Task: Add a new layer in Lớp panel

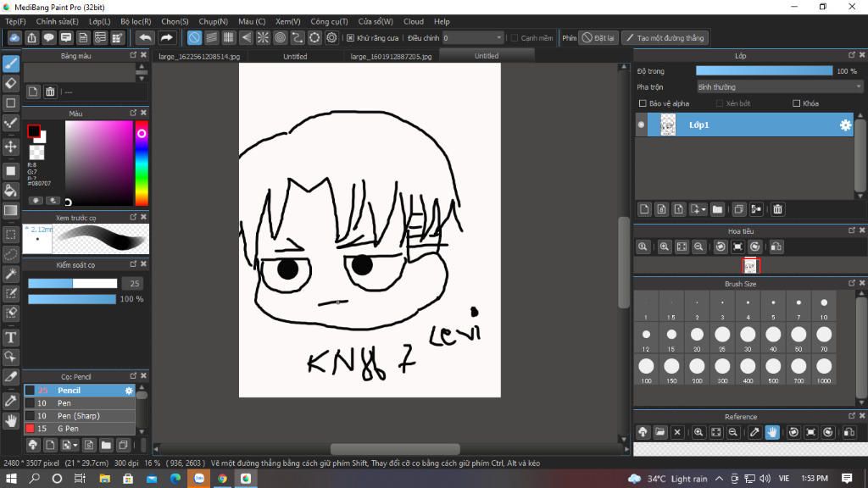Action: pos(644,209)
